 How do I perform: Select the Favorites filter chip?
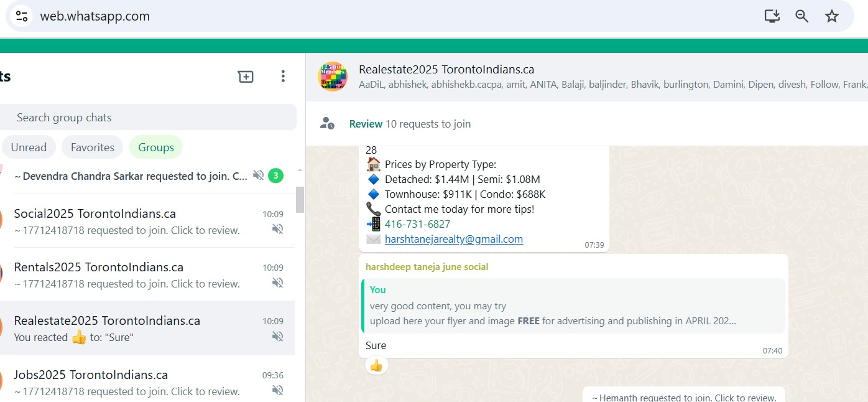coord(93,147)
